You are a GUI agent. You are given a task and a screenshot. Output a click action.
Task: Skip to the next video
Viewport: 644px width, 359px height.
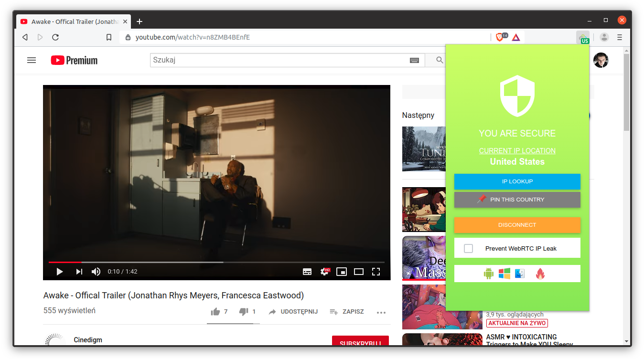[x=79, y=272]
